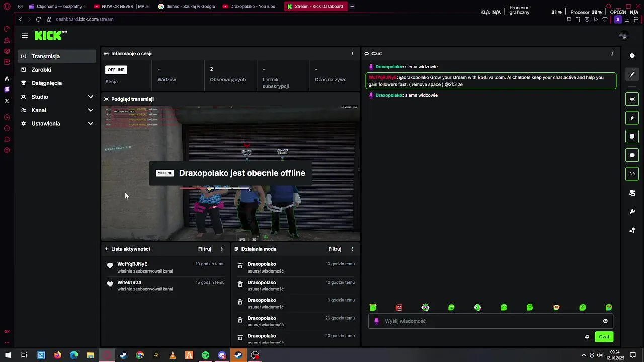The height and width of the screenshot is (362, 644).
Task: Toggle the document mod-actions panel icon
Action: point(632,136)
